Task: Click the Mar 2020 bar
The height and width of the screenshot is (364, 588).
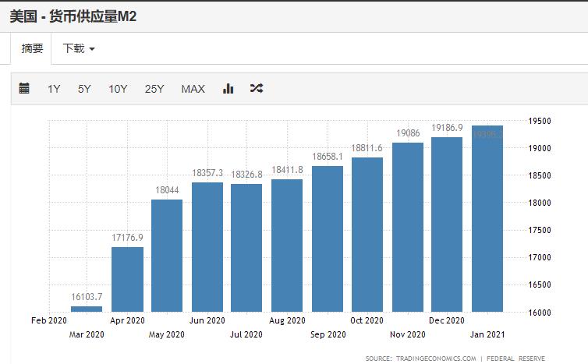Action: pos(87,309)
